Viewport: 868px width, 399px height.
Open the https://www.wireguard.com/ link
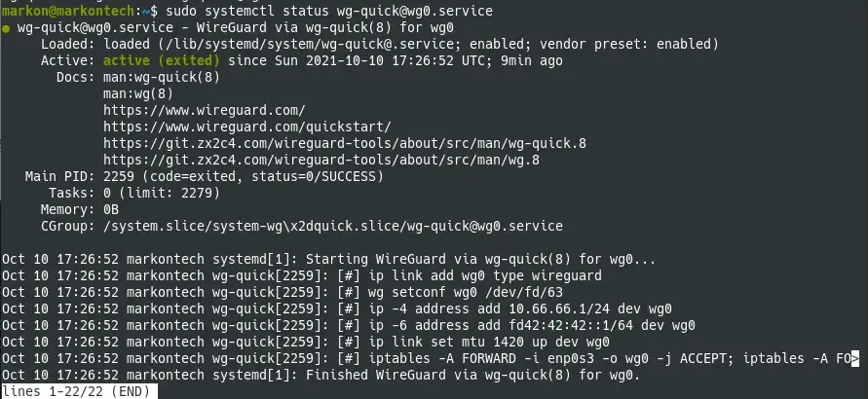coord(205,110)
